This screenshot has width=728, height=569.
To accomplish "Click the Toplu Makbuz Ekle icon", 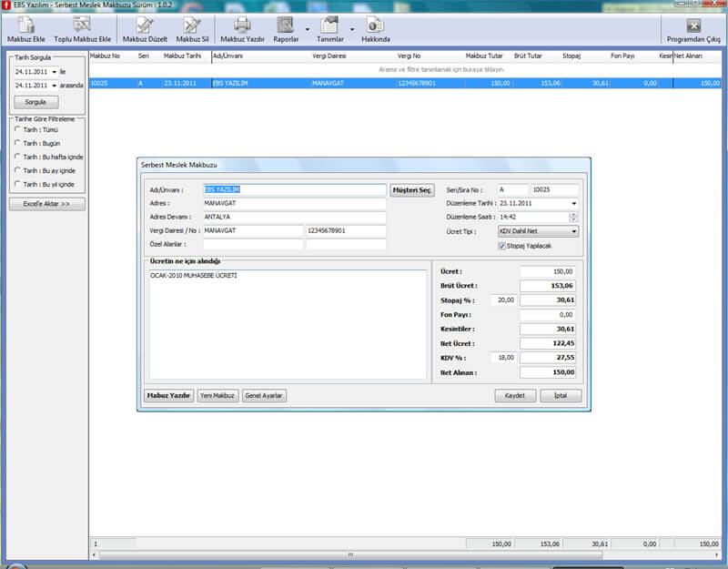I will point(82,25).
